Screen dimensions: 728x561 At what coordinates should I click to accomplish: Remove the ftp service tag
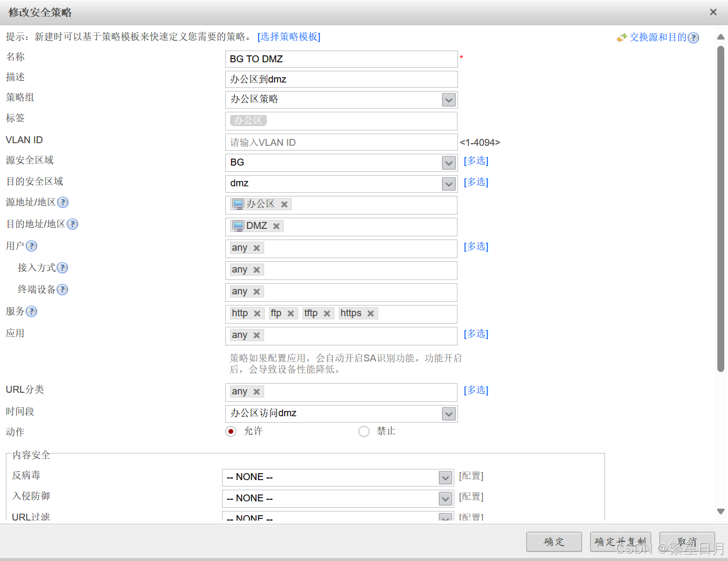[x=291, y=313]
